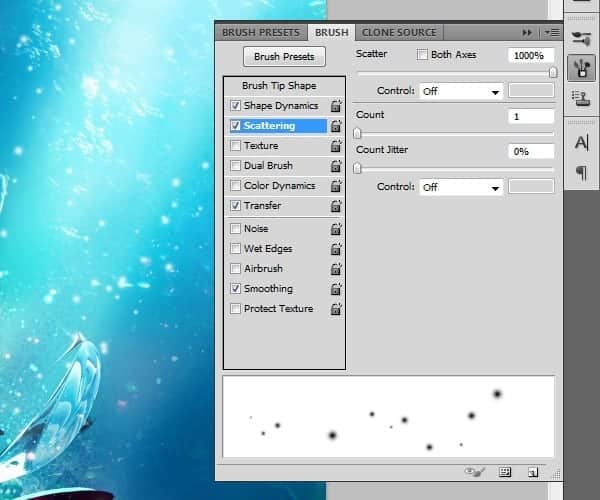Image resolution: width=600 pixels, height=500 pixels.
Task: Toggle lock icon for Color Dynamics
Action: pyautogui.click(x=336, y=186)
